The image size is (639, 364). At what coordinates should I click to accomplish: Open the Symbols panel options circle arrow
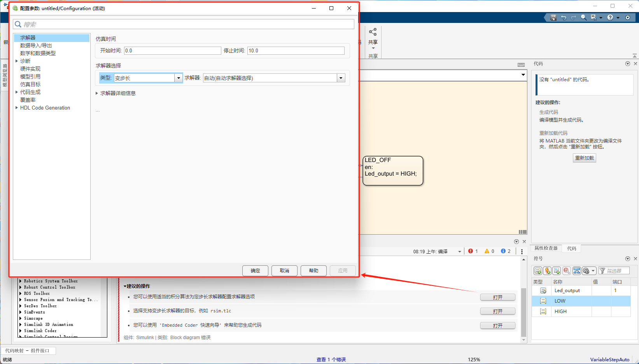point(628,259)
